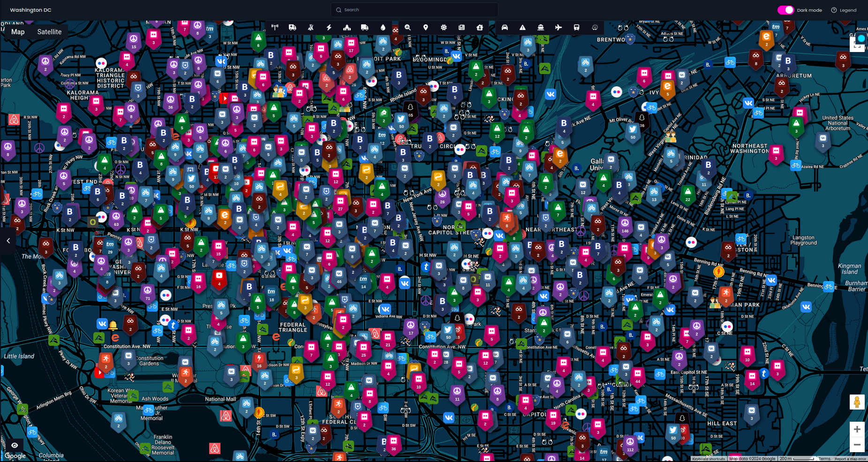This screenshot has width=868, height=462.
Task: Expand the left side panel arrow
Action: pos(8,241)
